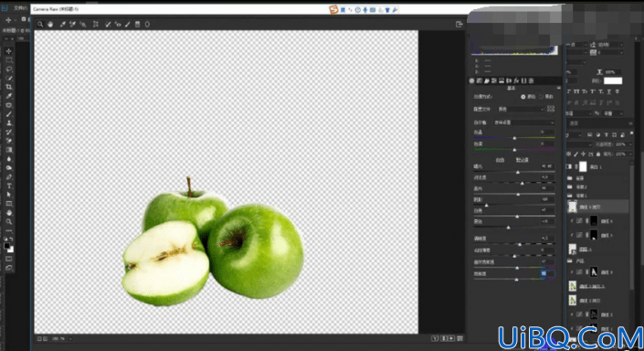
Task: Open the layer Fill (填充) dropdown
Action: point(629,154)
